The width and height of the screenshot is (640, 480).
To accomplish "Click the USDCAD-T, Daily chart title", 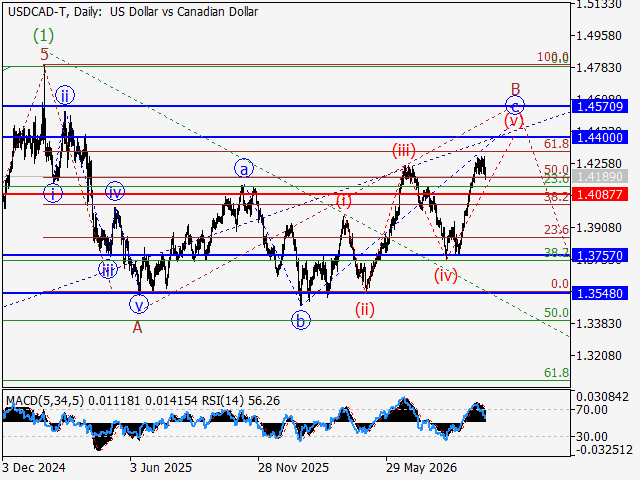I will (55, 11).
